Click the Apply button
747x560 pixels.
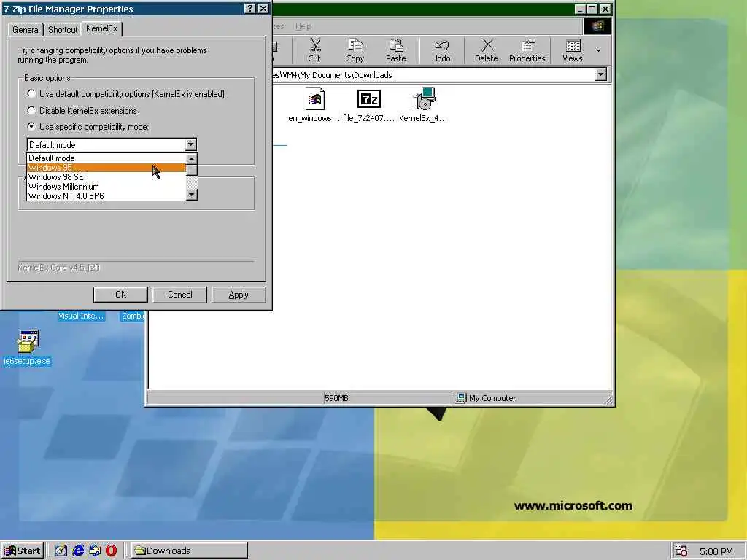coord(239,295)
